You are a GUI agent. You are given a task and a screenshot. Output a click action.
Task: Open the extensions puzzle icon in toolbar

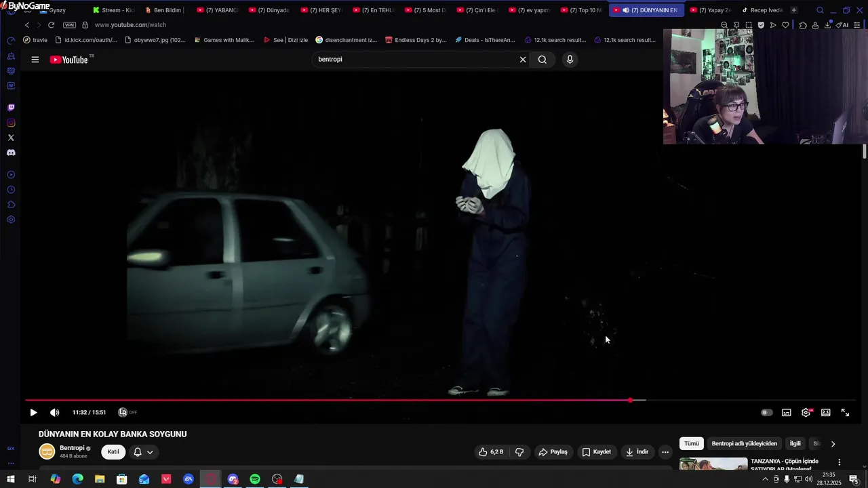[803, 25]
